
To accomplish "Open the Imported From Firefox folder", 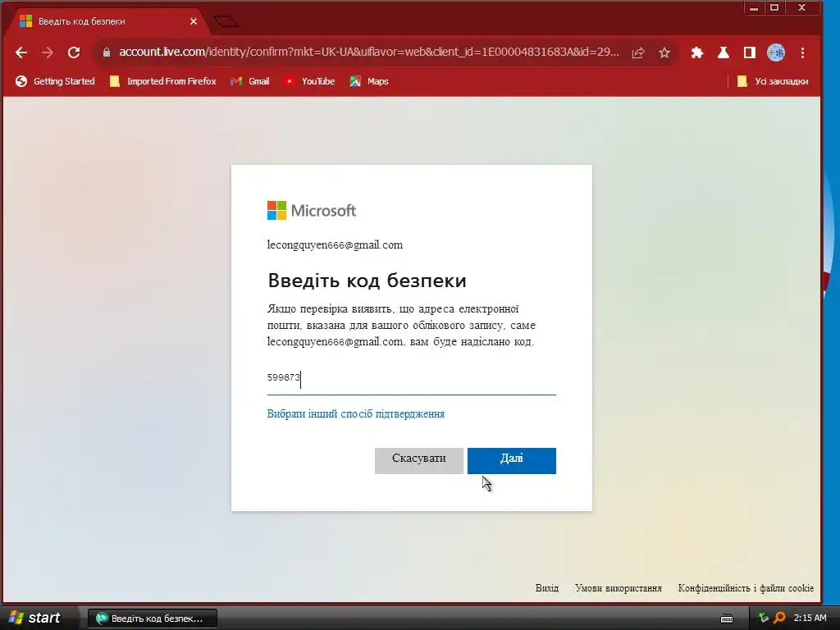I will pyautogui.click(x=163, y=81).
